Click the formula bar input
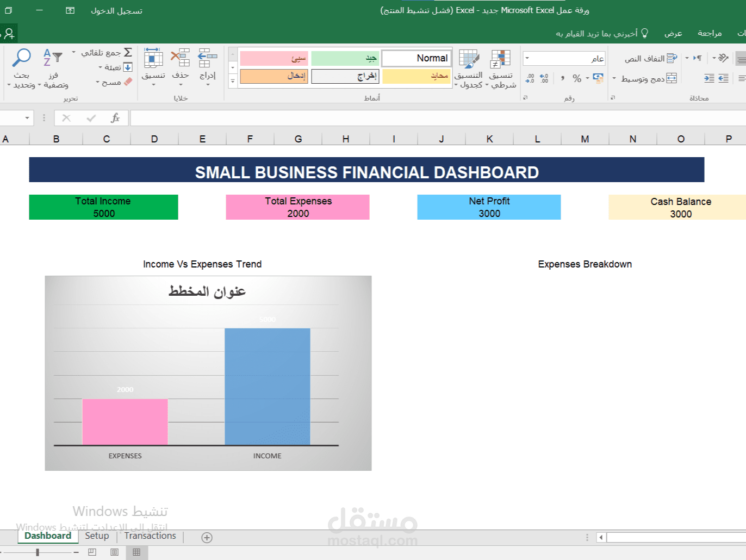 tap(438, 118)
